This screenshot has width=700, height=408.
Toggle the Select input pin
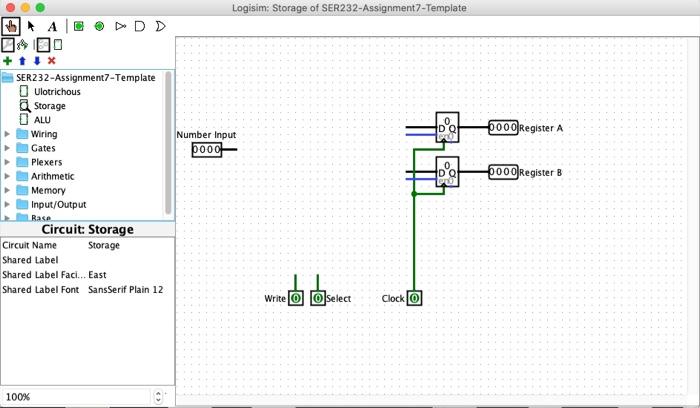[x=318, y=298]
